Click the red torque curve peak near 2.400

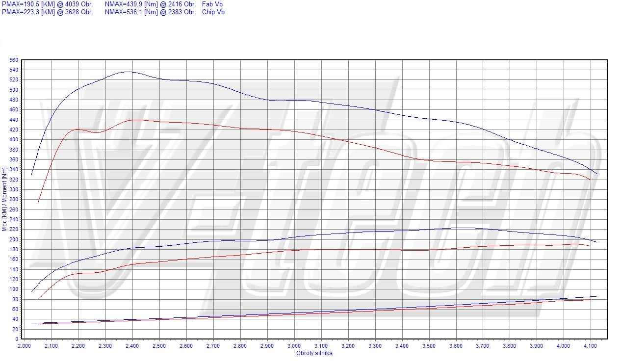pyautogui.click(x=132, y=120)
